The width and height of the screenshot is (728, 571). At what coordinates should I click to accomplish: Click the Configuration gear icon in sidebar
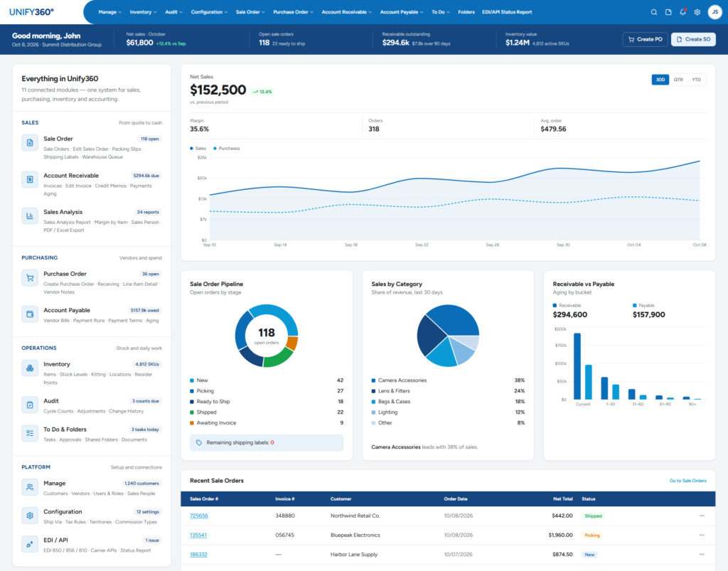(30, 516)
